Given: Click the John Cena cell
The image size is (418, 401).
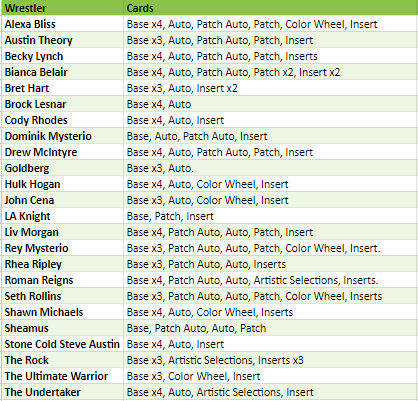Looking at the screenshot, I should point(62,200).
